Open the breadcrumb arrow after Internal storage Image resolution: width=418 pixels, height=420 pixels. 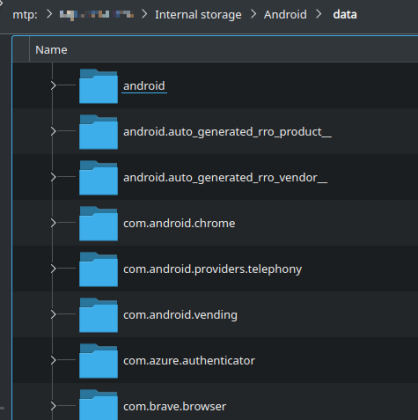click(253, 14)
